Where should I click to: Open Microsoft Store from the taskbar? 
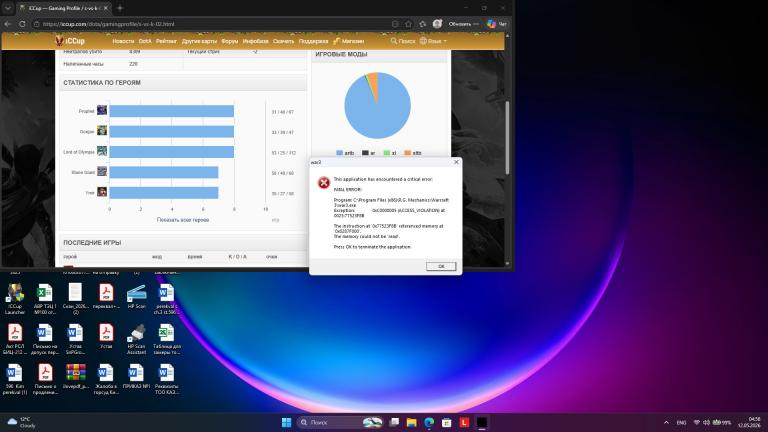click(446, 422)
